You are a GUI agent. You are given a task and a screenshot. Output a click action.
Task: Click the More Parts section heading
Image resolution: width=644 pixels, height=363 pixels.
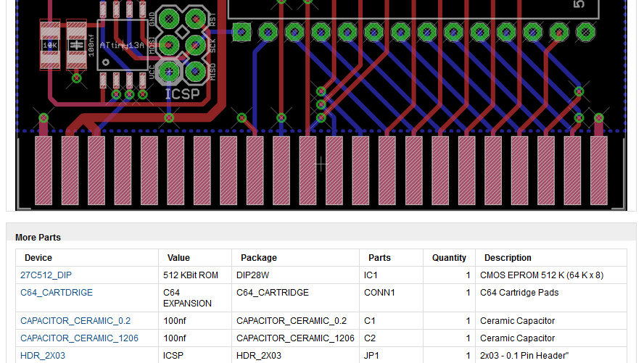38,238
